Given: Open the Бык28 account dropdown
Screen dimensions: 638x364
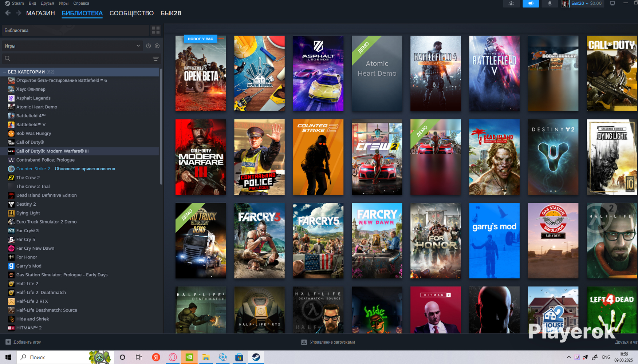Looking at the screenshot, I should 580,3.
